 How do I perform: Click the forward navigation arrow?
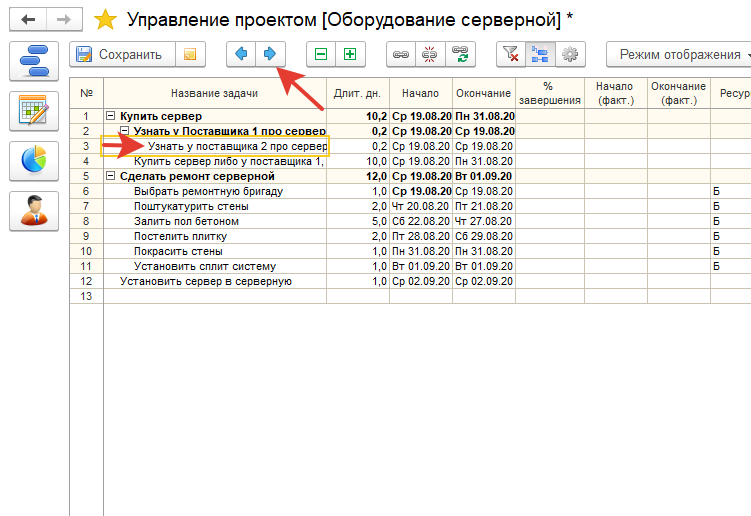click(x=64, y=20)
